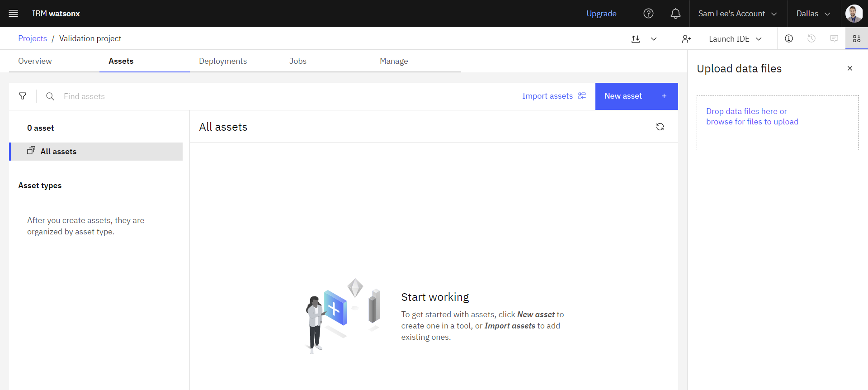Screen dimensions: 868x390
Task: Open Sam Lee's Account dropdown
Action: click(x=738, y=14)
